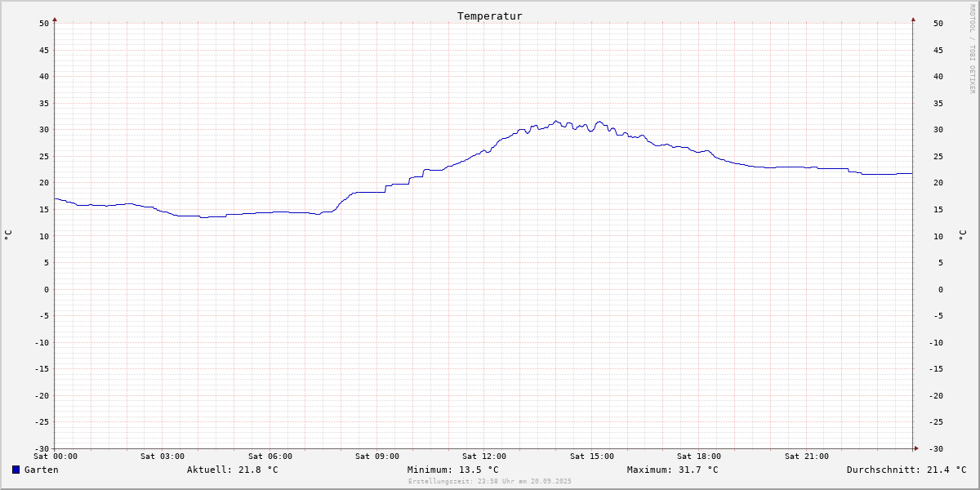Viewport: 980px width, 490px height.
Task: Click the °C unit label on left axis
Action: (x=8, y=235)
